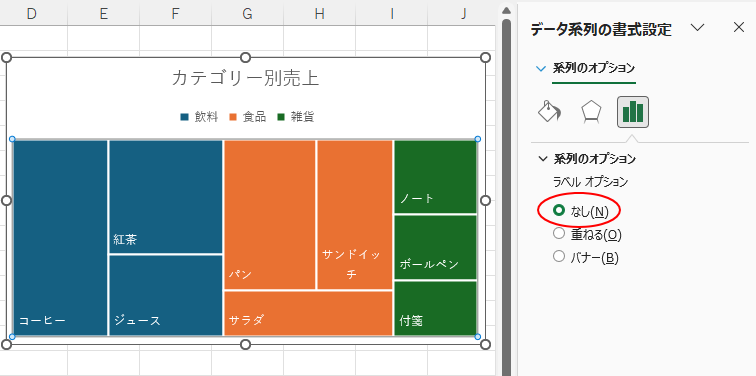Select column F header
The width and height of the screenshot is (756, 376).
pyautogui.click(x=176, y=14)
